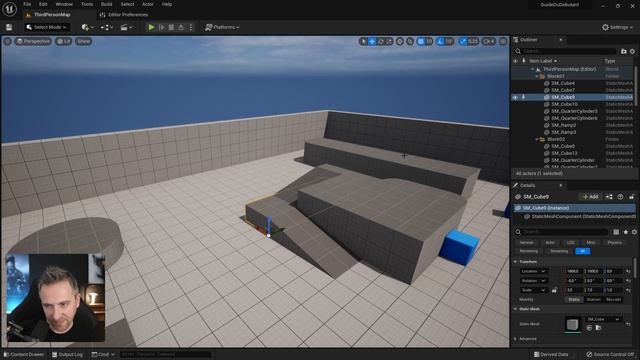Open the Blueprints toolbar menu
The height and width of the screenshot is (360, 640).
click(107, 27)
